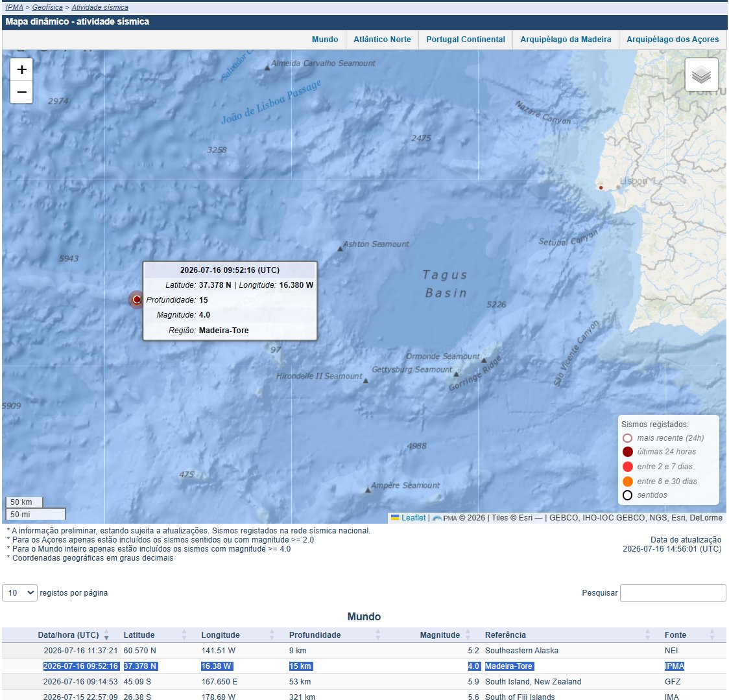This screenshot has height=700, width=729.
Task: Sort table by Profundidade column
Action: click(315, 635)
